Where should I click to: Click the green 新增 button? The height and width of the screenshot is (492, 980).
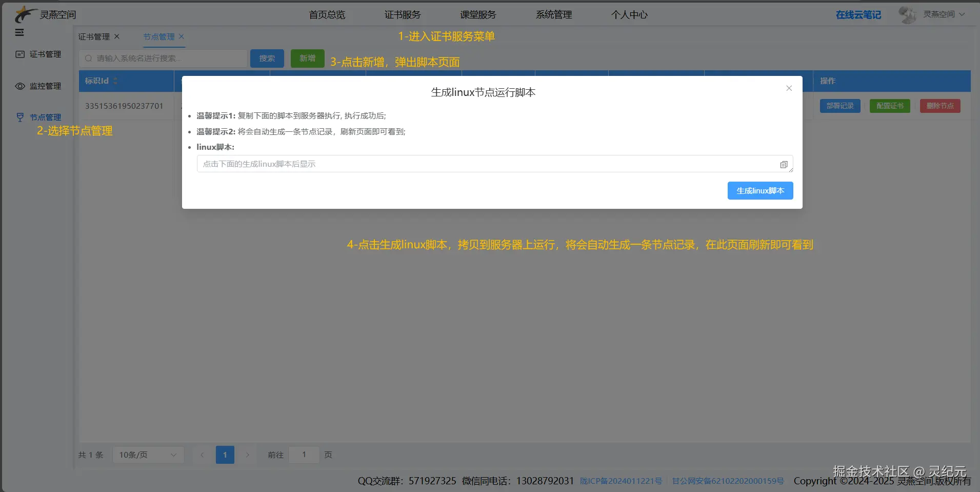point(307,58)
